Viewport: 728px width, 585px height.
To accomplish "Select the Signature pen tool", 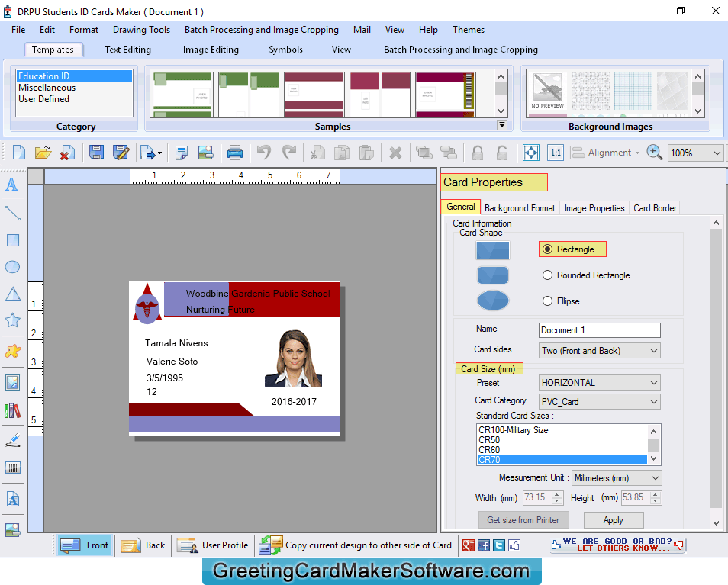I will pos(12,439).
